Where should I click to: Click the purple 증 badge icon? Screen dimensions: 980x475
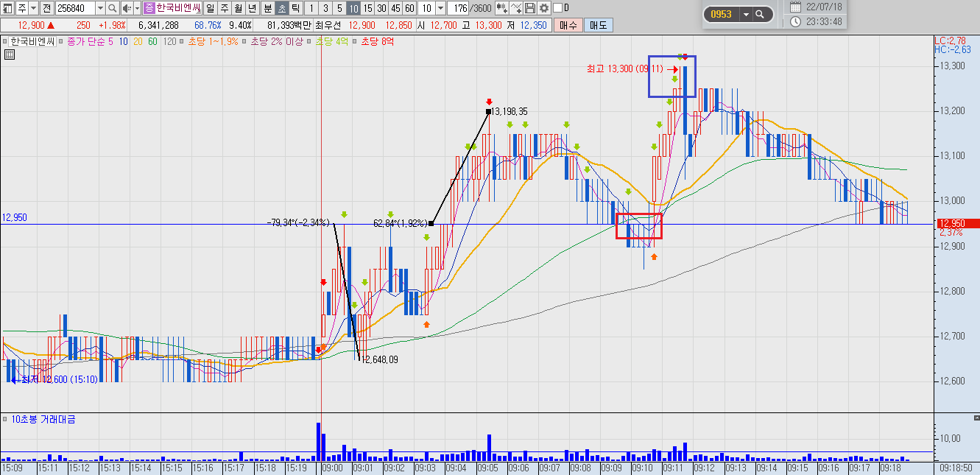click(149, 8)
